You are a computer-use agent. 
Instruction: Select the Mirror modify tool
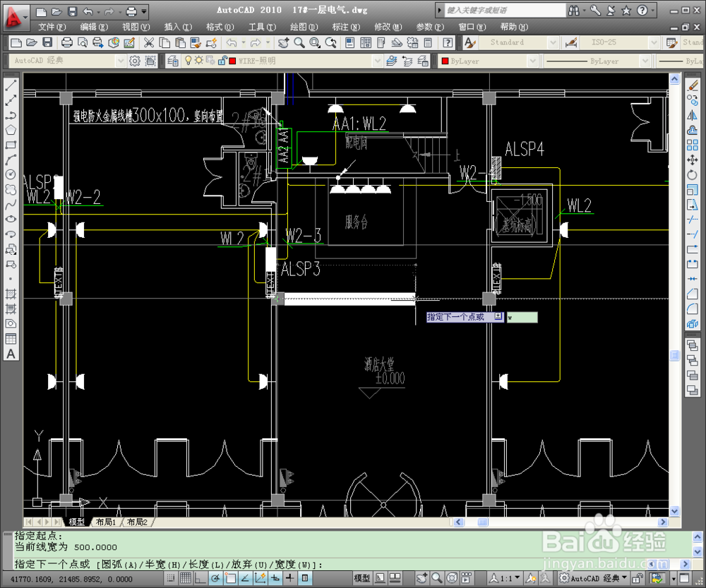[x=693, y=115]
